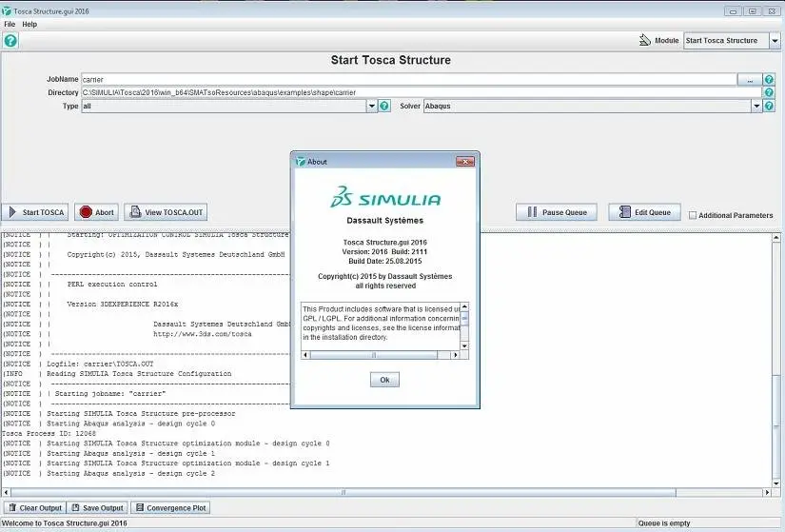785x532 pixels.
Task: Click the help icon beside the Solver dropdown
Action: click(769, 106)
